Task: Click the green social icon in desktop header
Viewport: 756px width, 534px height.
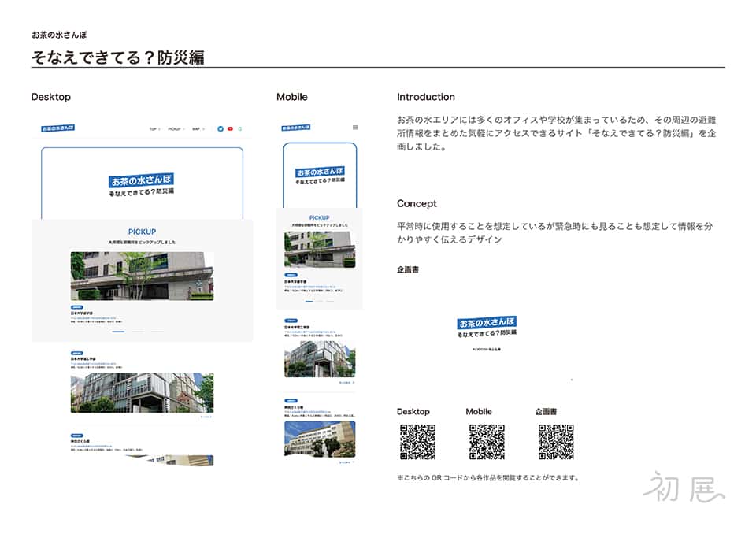Action: click(x=239, y=129)
